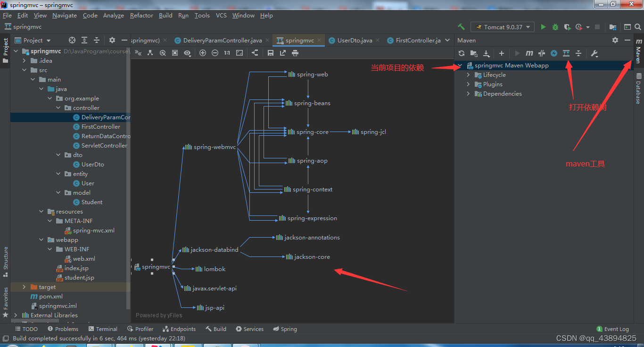The width and height of the screenshot is (644, 347).
Task: Toggle the Terminal tool window
Action: [x=102, y=329]
